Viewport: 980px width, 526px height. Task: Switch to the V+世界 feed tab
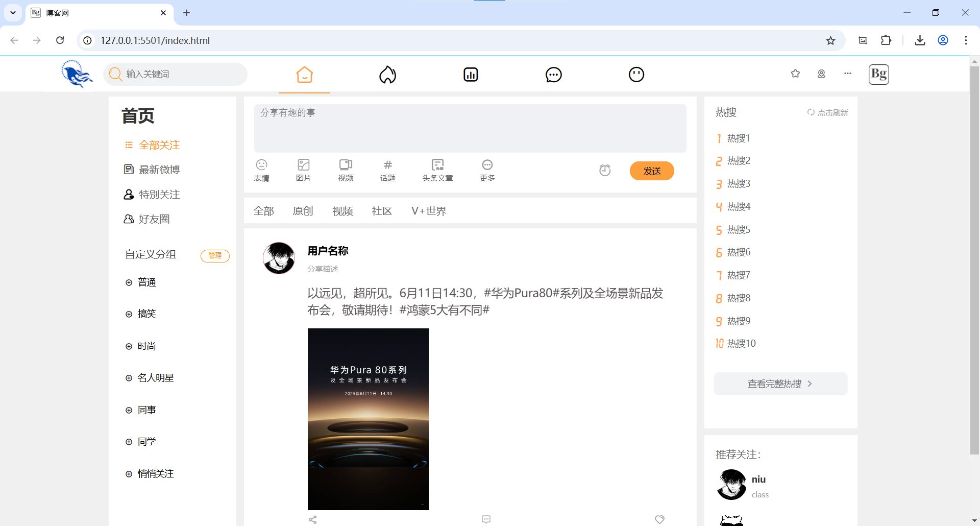[429, 210]
